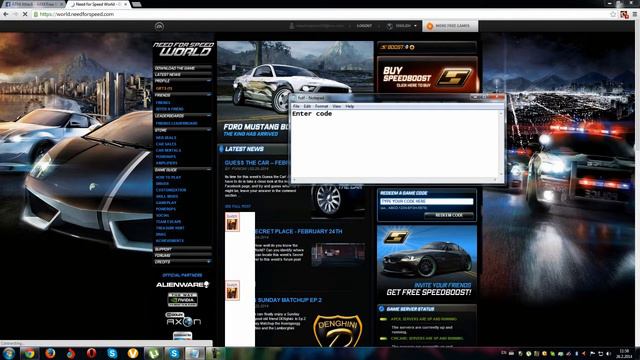The height and width of the screenshot is (360, 640).
Task: Open the Chrome menu icon
Action: 635,14
